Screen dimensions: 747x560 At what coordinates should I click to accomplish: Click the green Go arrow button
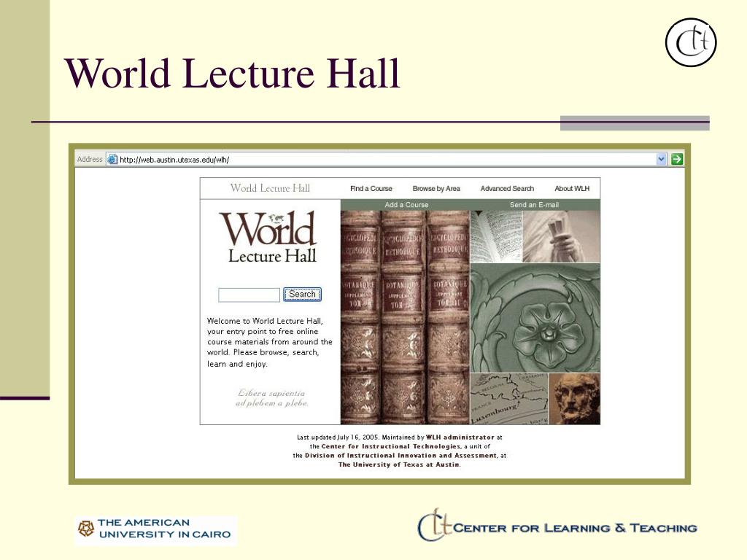coord(677,159)
